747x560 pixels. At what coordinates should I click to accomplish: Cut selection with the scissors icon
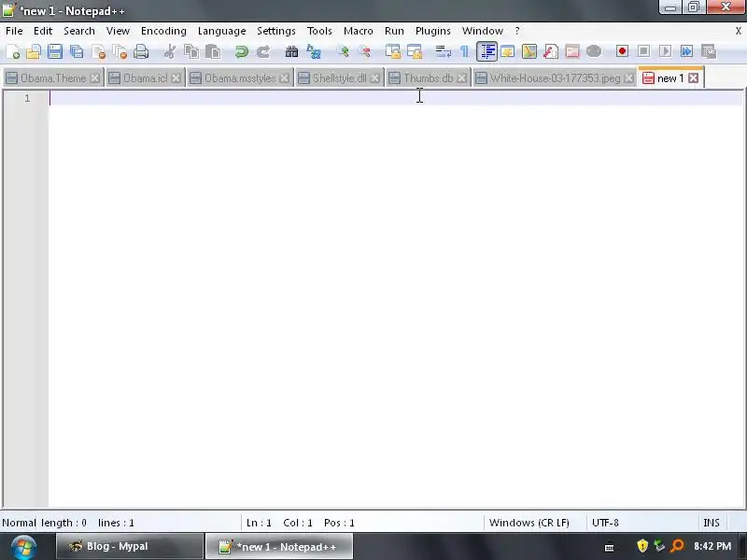click(169, 51)
